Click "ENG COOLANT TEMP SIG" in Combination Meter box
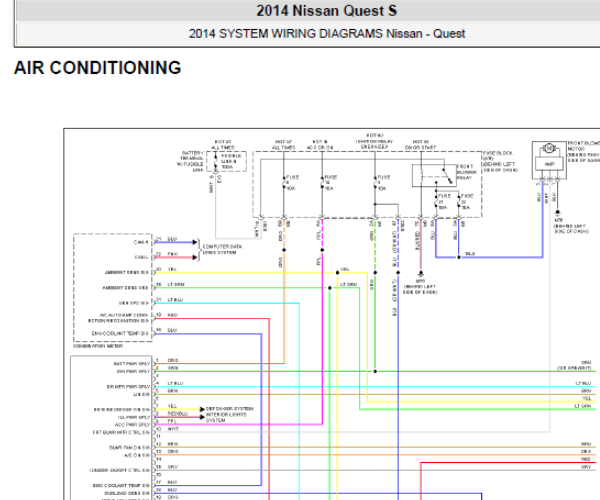The width and height of the screenshot is (600, 500). pyautogui.click(x=120, y=334)
